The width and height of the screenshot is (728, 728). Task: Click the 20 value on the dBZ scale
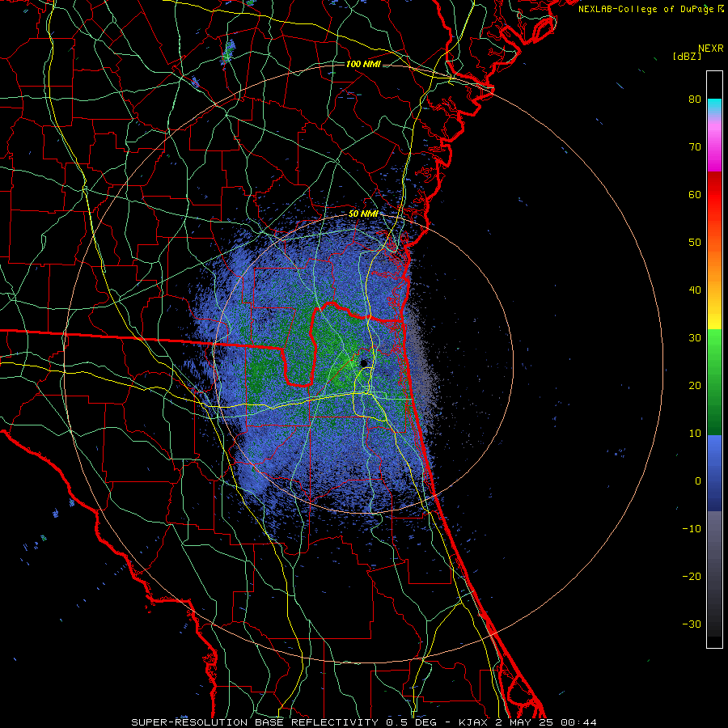click(695, 386)
